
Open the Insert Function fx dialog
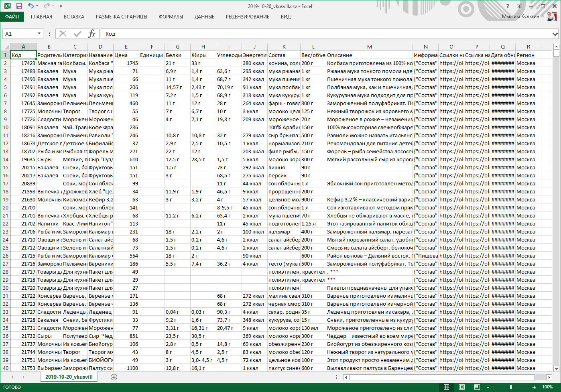[92, 34]
